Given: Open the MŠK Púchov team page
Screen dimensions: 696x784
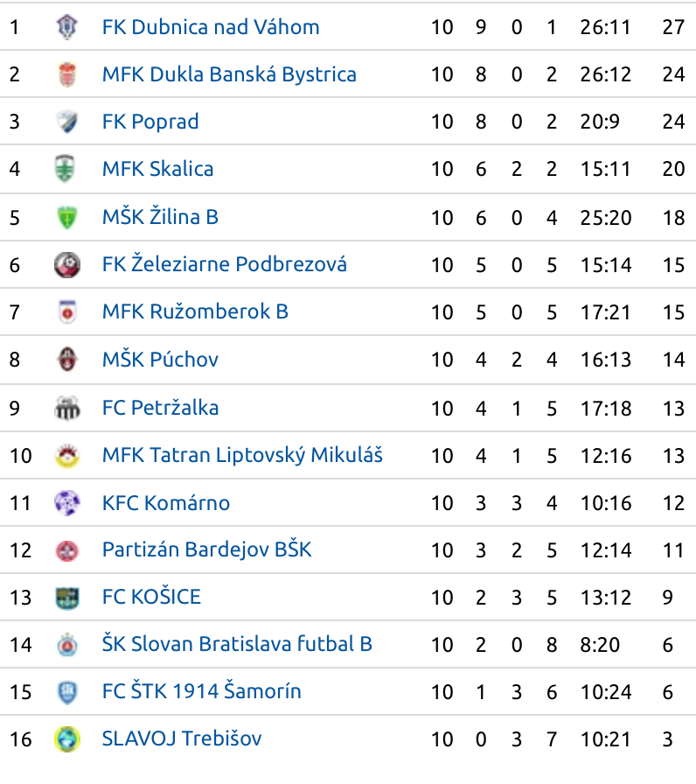Looking at the screenshot, I should coord(160,359).
